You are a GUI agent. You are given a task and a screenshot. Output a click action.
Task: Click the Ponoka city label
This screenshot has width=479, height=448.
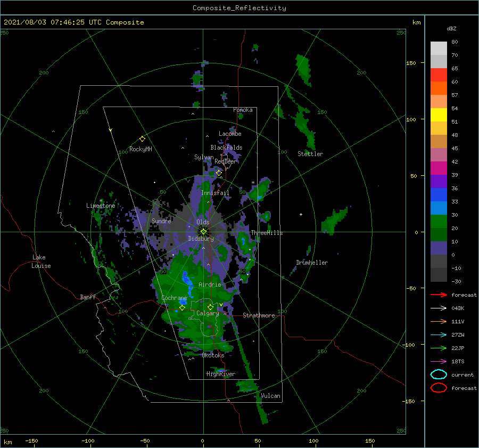coord(243,110)
